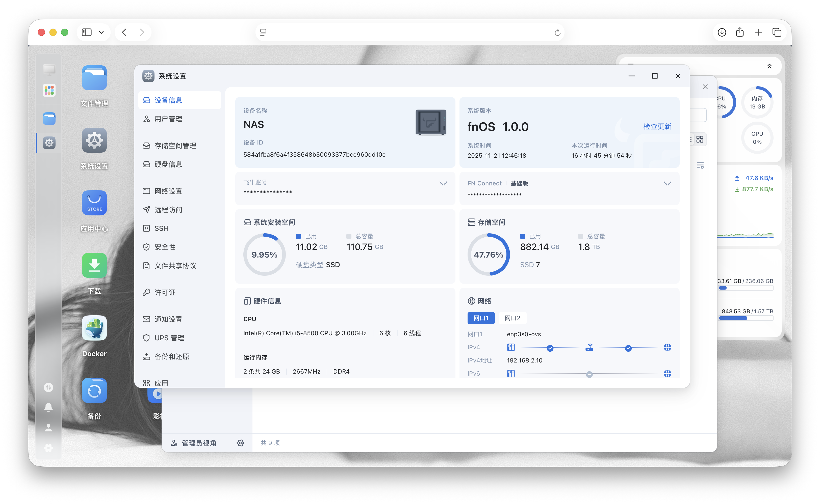The width and height of the screenshot is (820, 504).
Task: Show the hidden FN Connect ID
Action: tap(667, 183)
